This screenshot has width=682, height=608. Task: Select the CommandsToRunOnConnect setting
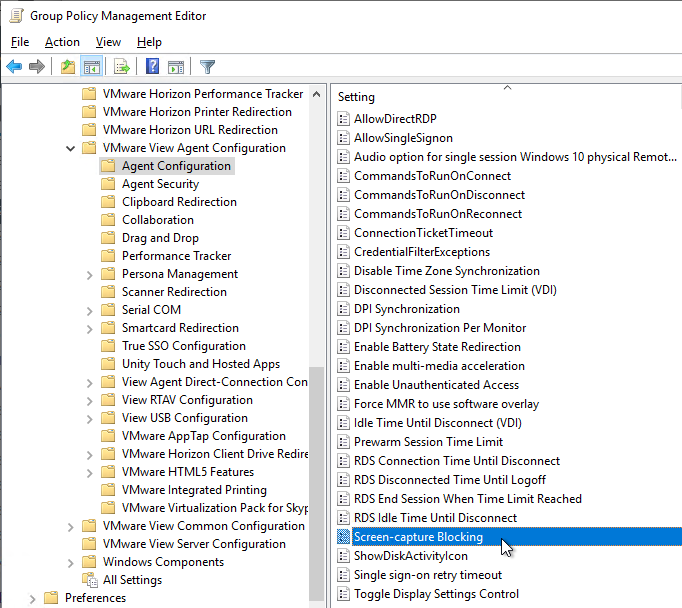[432, 176]
